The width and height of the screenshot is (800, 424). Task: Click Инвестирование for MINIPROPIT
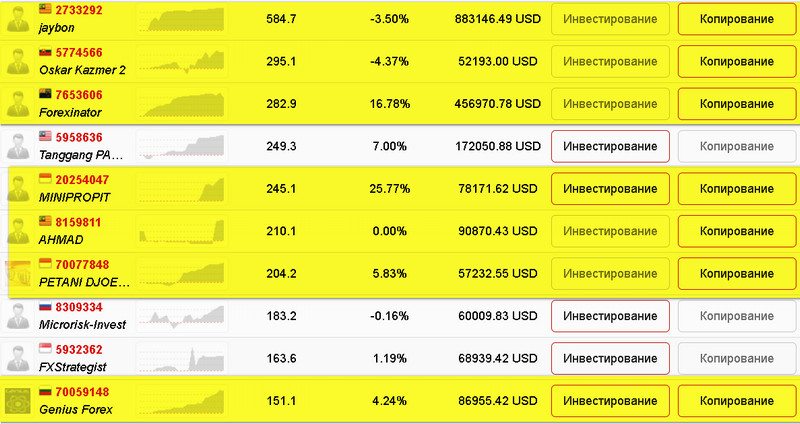click(x=610, y=189)
